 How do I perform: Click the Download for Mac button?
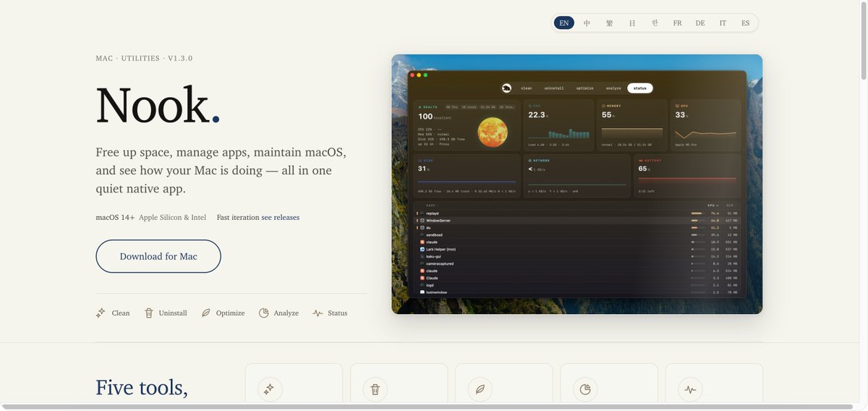(x=158, y=256)
